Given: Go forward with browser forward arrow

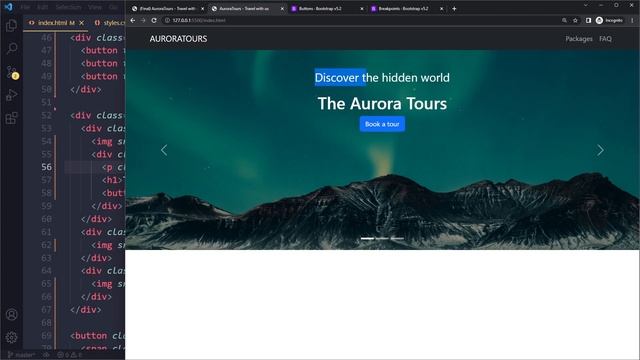Looking at the screenshot, I should 143,20.
